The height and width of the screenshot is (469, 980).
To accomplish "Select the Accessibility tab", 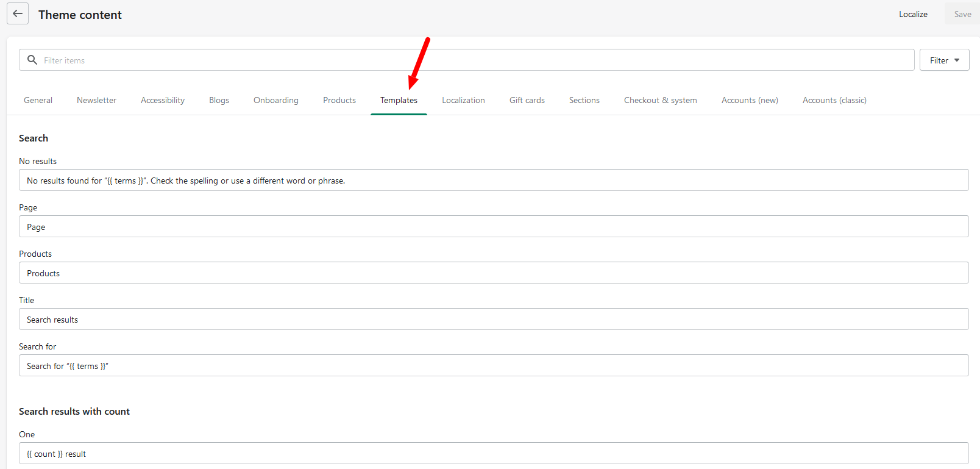I will (x=163, y=100).
